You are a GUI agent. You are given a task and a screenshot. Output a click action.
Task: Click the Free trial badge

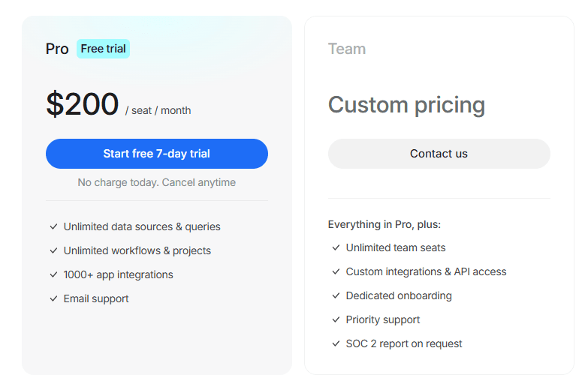pyautogui.click(x=103, y=49)
